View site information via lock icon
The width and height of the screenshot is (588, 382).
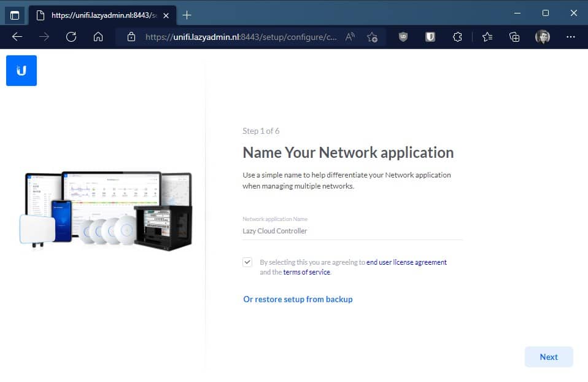tap(131, 37)
